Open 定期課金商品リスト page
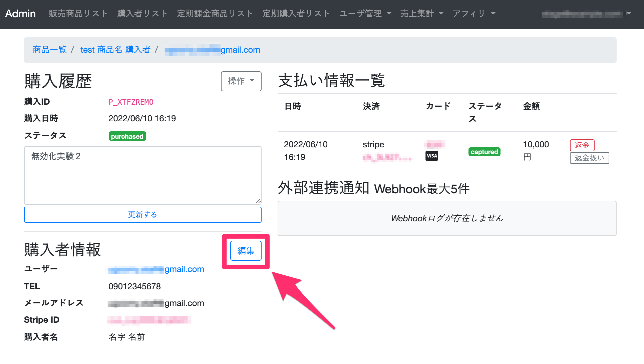Image resolution: width=644 pixels, height=364 pixels. (x=215, y=14)
